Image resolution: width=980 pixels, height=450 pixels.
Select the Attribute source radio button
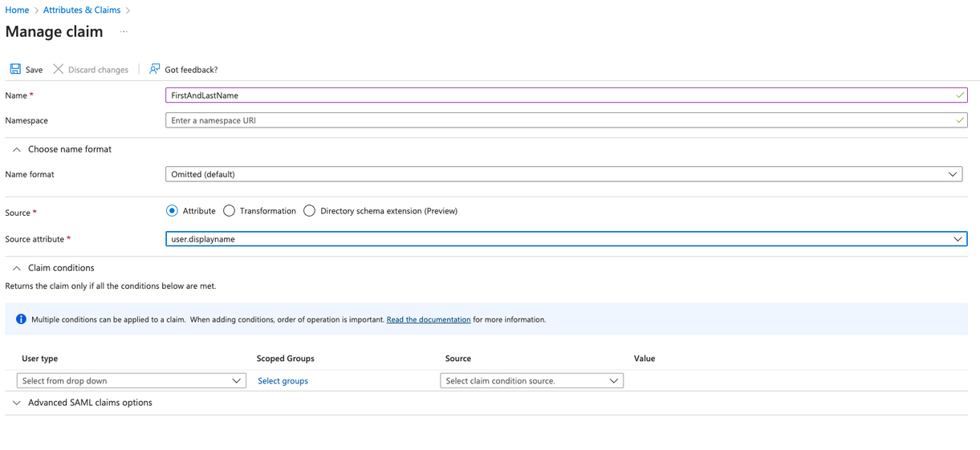[x=172, y=211]
